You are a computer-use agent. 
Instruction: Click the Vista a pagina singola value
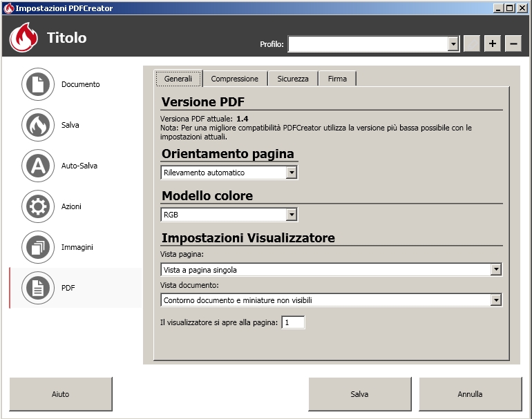(x=200, y=270)
